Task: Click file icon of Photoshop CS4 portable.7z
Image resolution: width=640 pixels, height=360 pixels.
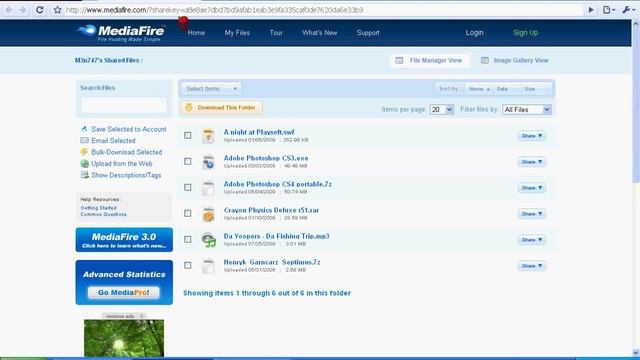Action: click(208, 188)
